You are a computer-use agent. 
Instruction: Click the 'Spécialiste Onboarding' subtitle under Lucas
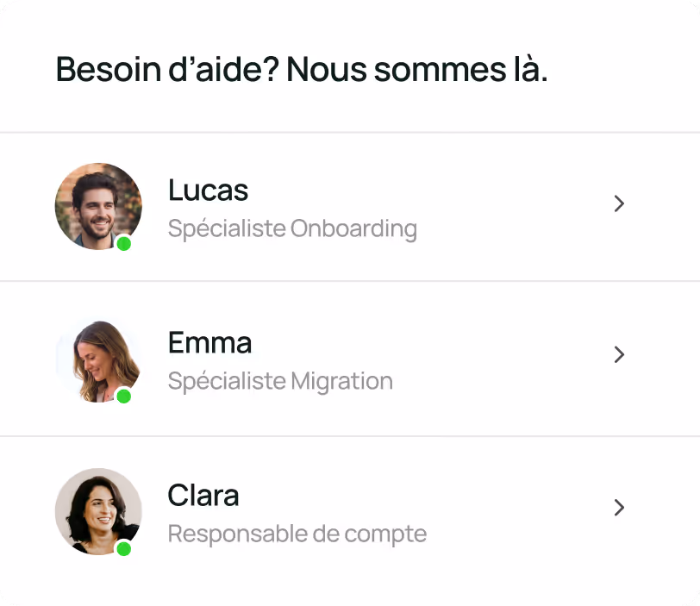click(x=291, y=228)
